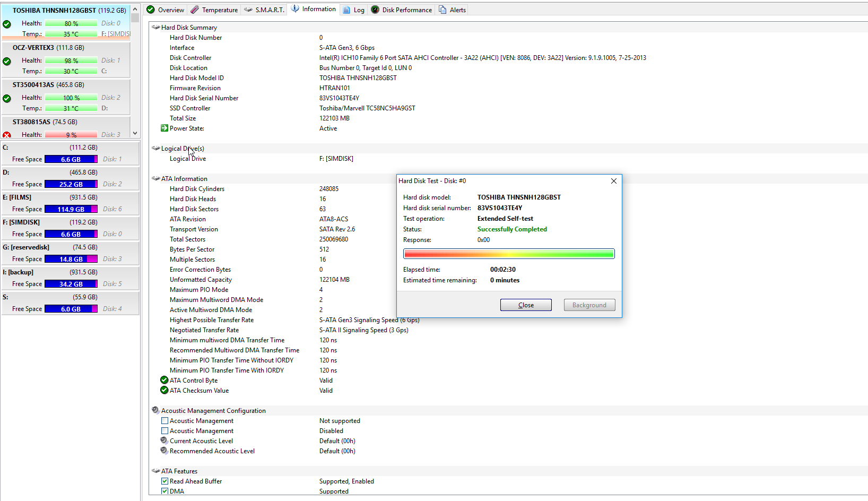Click the ATA Information section icon
This screenshot has height=501, width=868.
point(155,178)
